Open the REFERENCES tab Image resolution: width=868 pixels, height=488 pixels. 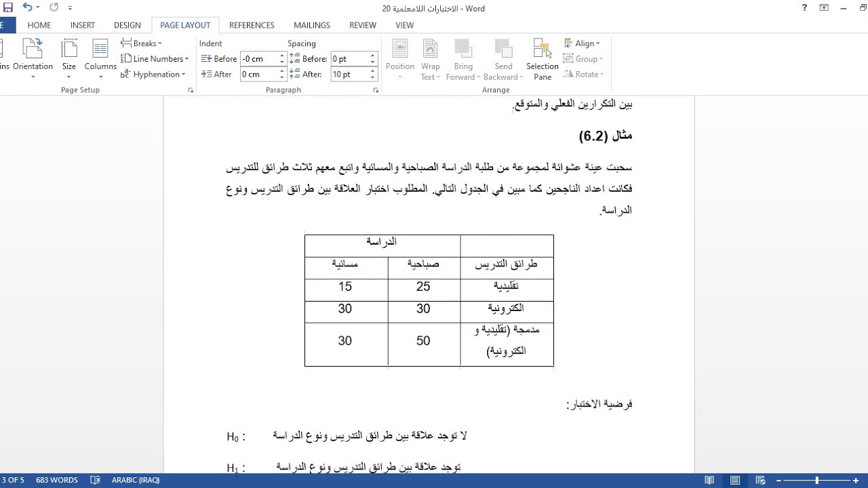pos(252,25)
